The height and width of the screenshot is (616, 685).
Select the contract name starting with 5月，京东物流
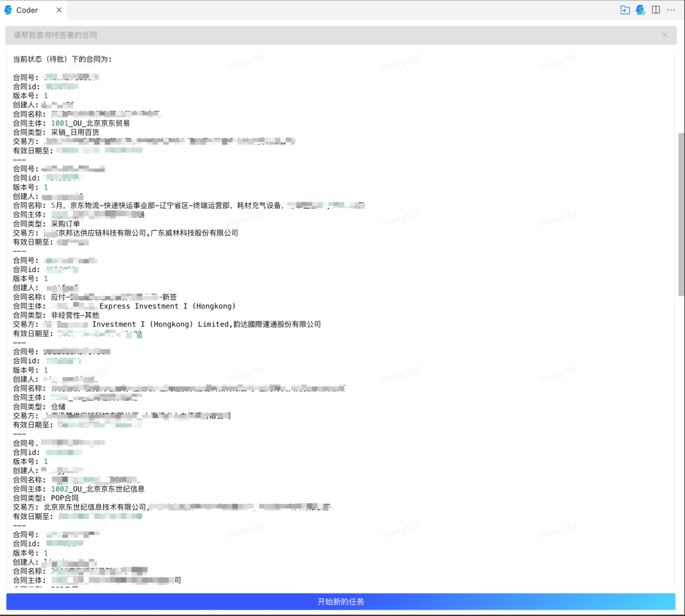pyautogui.click(x=208, y=205)
